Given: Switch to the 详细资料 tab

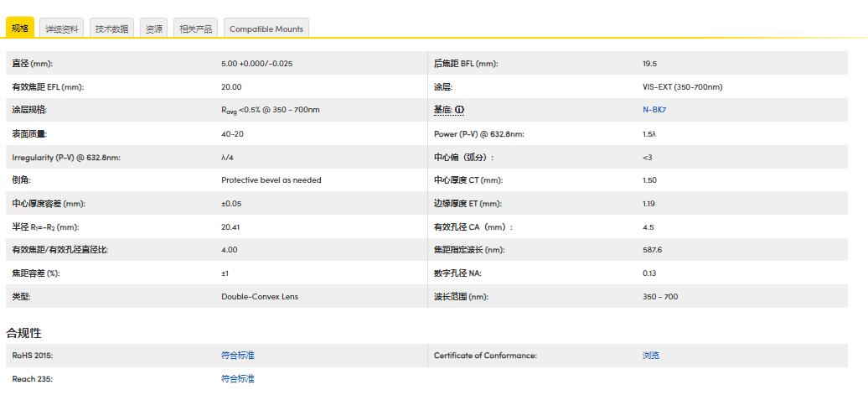Looking at the screenshot, I should click(62, 29).
